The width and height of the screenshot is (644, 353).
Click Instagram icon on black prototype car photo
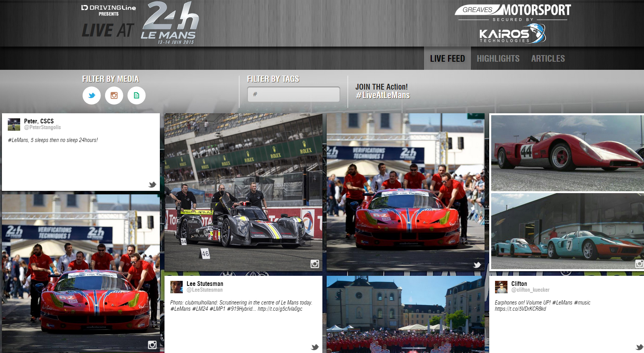315,264
